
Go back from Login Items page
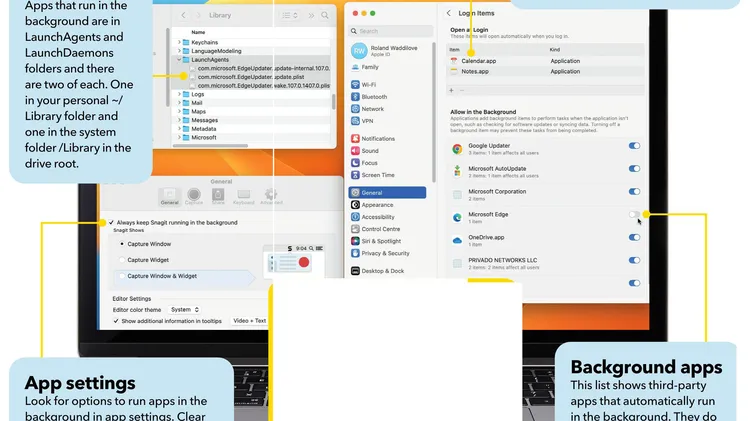[x=449, y=13]
